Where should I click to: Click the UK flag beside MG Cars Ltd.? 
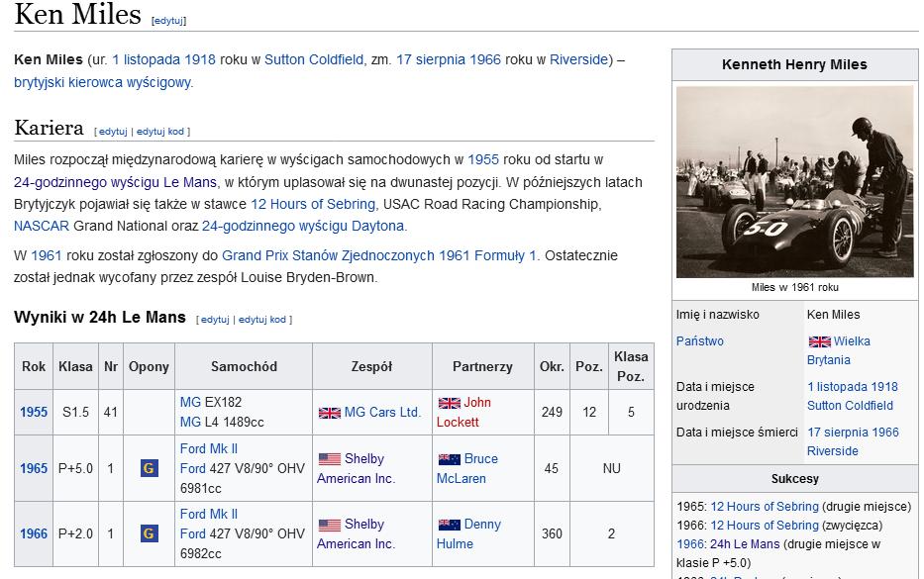330,413
